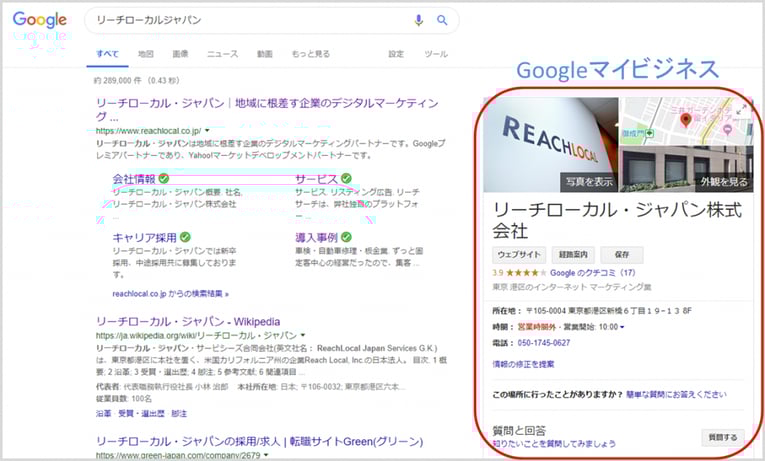Click 知りたいことを質問してみましょう link
This screenshot has width=765, height=461.
554,443
